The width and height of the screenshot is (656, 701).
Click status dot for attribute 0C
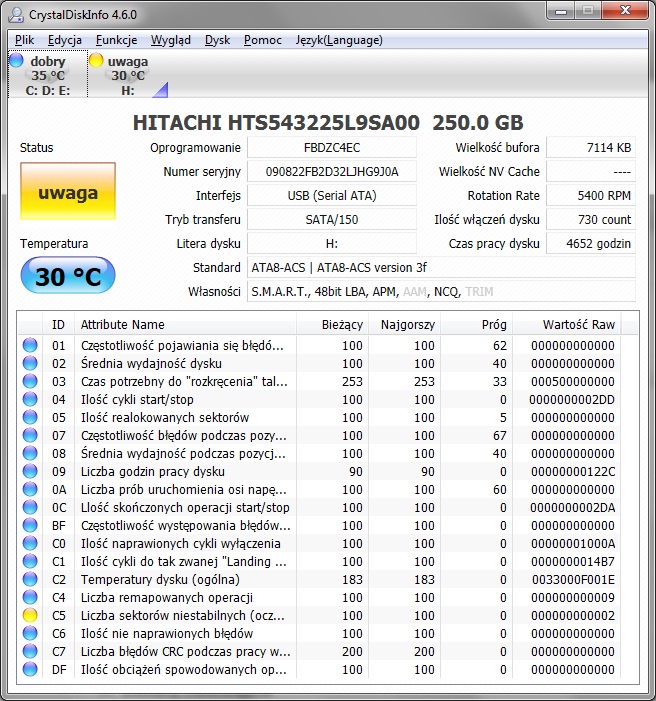pyautogui.click(x=30, y=507)
